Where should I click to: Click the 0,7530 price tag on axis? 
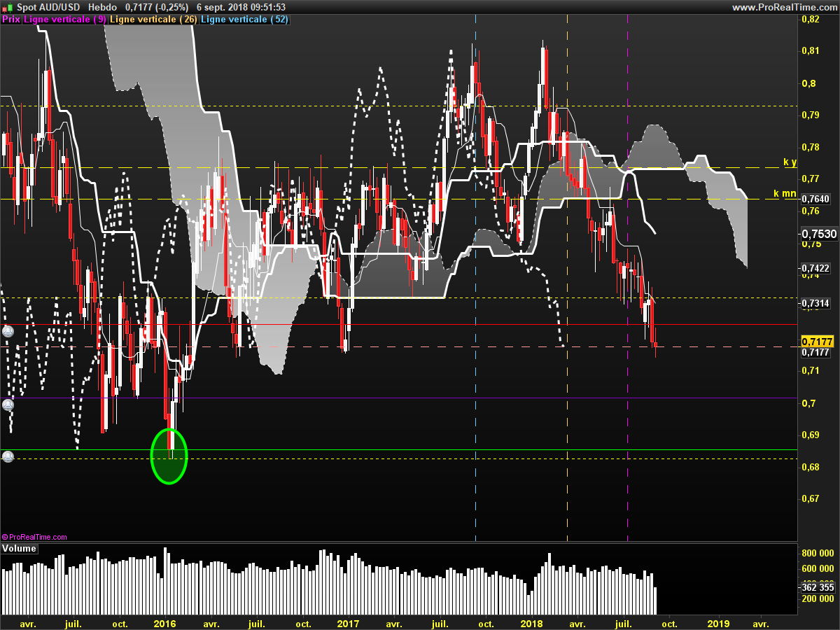819,234
